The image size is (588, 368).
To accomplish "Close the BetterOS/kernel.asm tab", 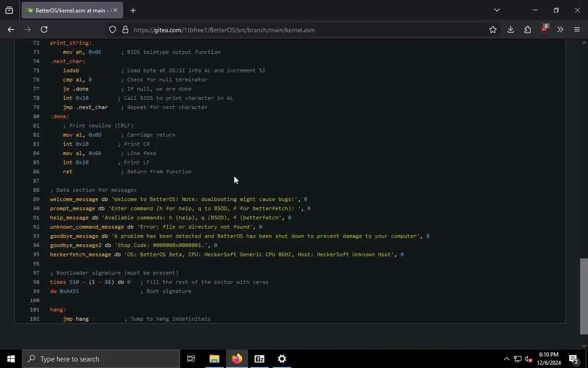I will (x=115, y=10).
